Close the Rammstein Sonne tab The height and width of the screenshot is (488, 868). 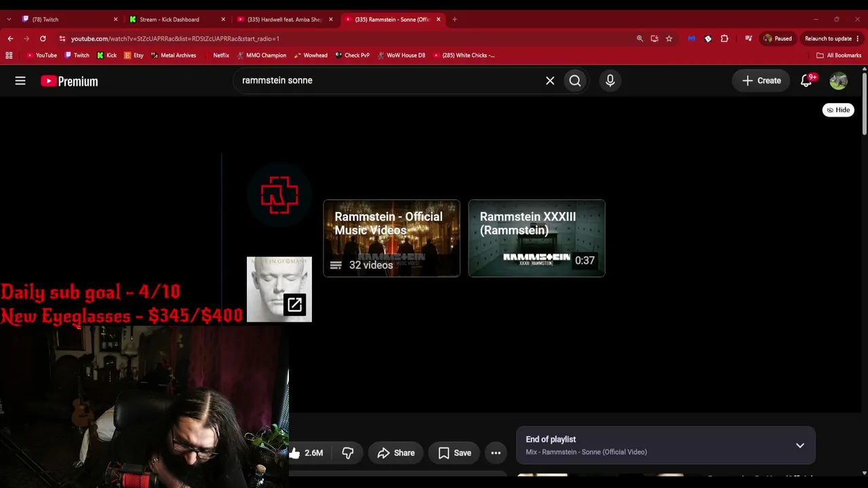[438, 20]
